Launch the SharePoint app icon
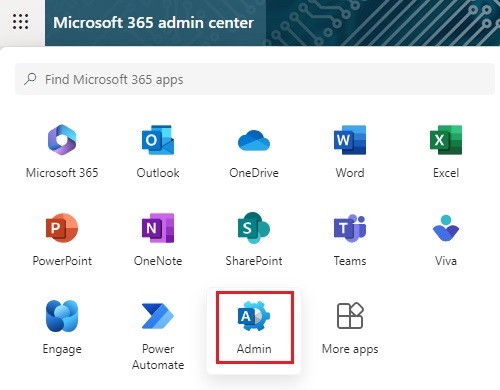This screenshot has width=500, height=390. click(x=254, y=228)
